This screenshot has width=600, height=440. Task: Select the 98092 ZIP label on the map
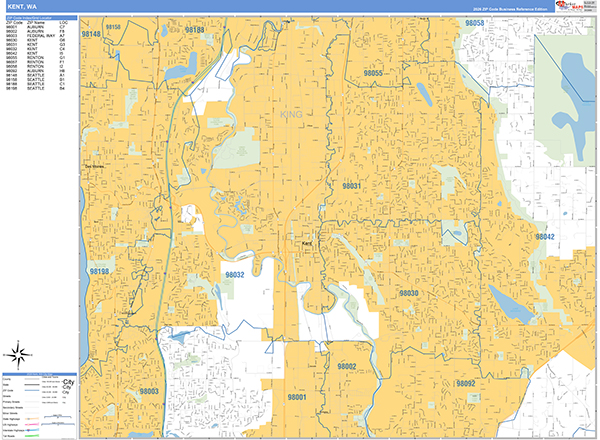pos(466,383)
